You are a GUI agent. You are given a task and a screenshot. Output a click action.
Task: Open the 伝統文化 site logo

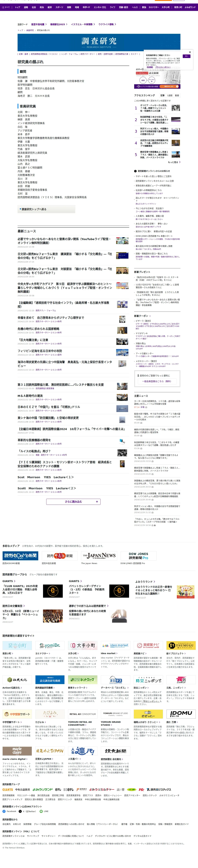tap(17, 680)
